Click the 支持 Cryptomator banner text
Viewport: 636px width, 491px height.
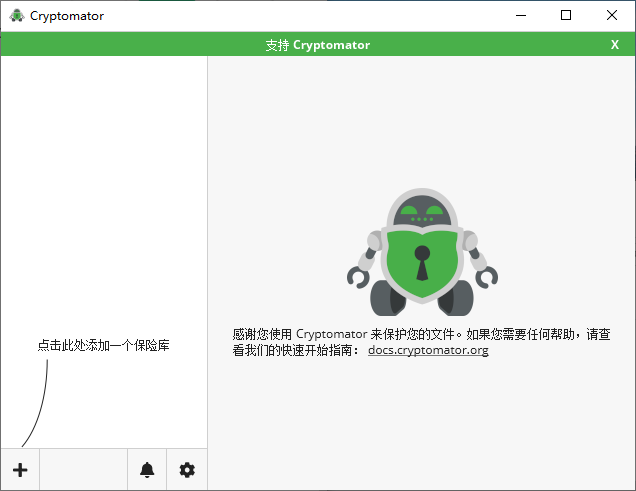tap(317, 45)
